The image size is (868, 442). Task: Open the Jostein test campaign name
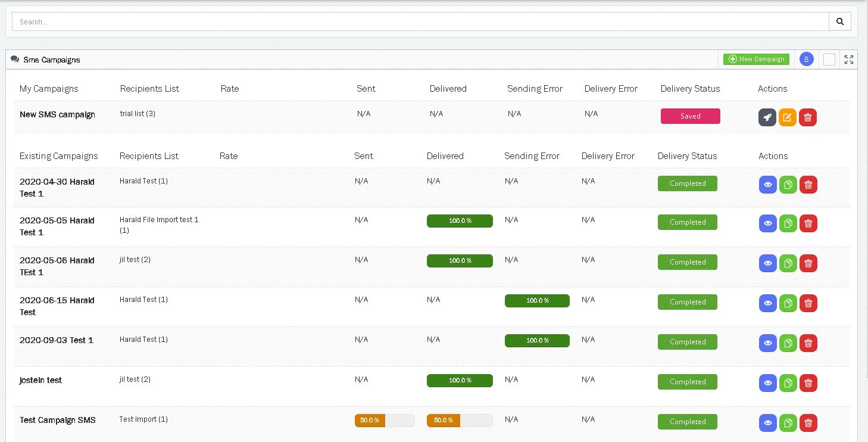pyautogui.click(x=40, y=380)
